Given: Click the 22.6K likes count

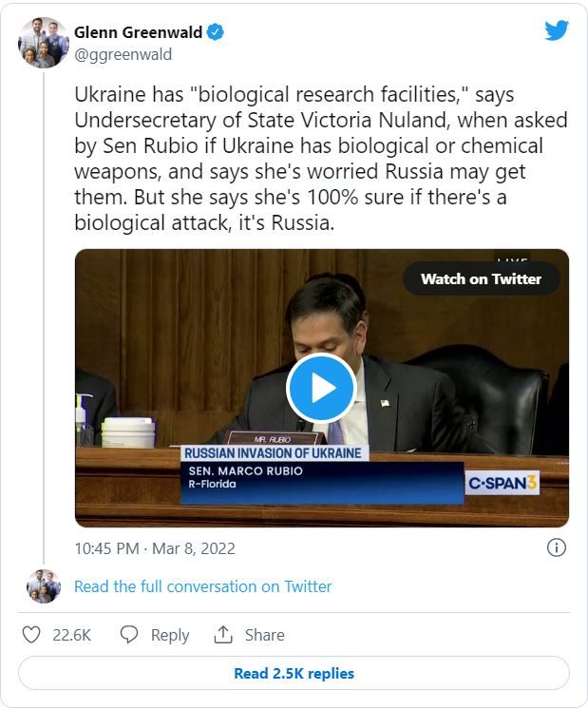Looking at the screenshot, I should (x=71, y=635).
